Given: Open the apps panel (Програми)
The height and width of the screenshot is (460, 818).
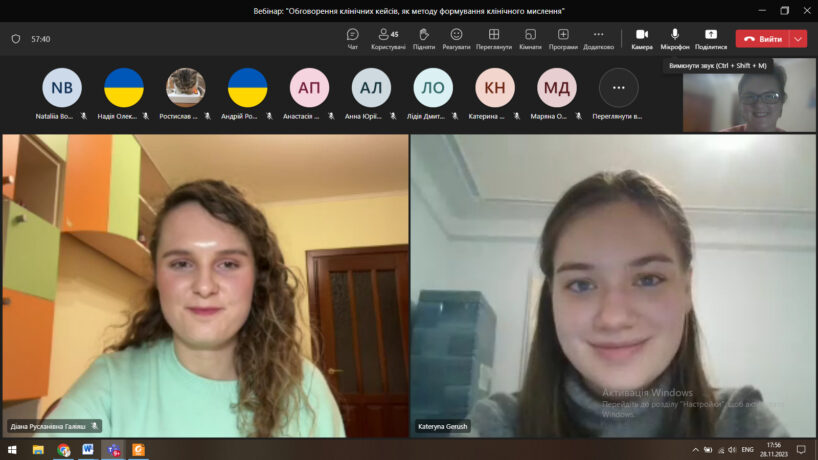Looking at the screenshot, I should 563,38.
